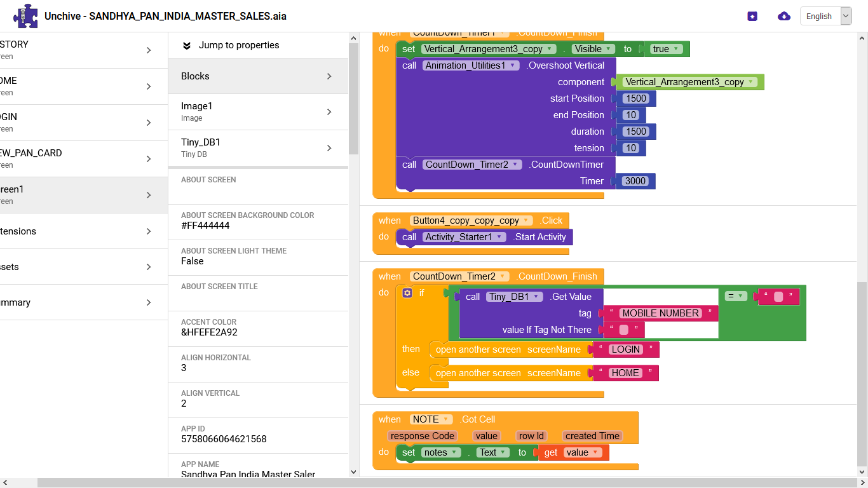The height and width of the screenshot is (488, 868).
Task: Click the Unchive puzzle logo
Action: coord(25,16)
